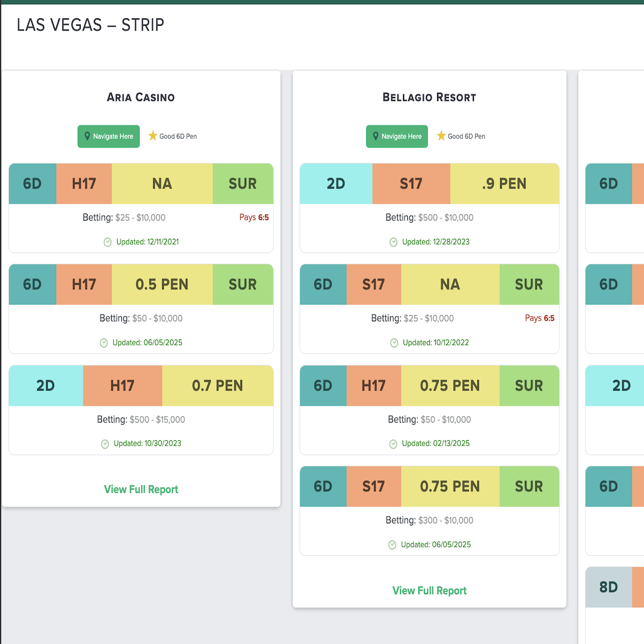Click check icon next to Bellagio Updated: 06/05/2025
Screen dimensions: 644x644
[392, 545]
